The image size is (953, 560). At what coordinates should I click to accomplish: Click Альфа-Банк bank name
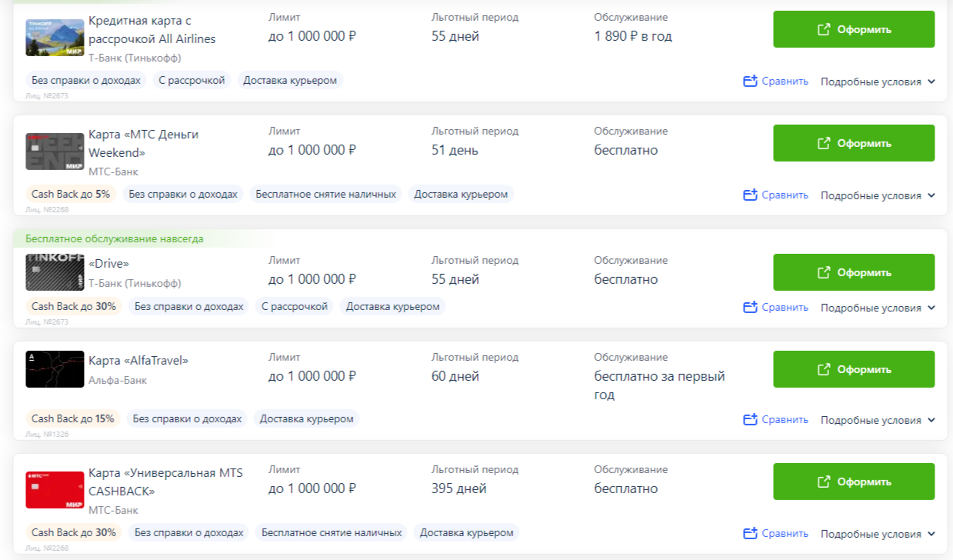click(118, 380)
